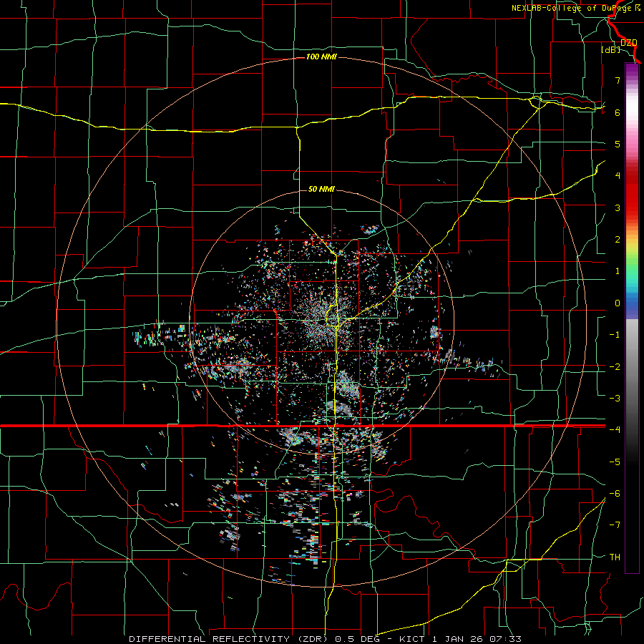The image size is (644, 644).
Task: Click the 1 dB tick label on the scale
Action: pyautogui.click(x=618, y=271)
